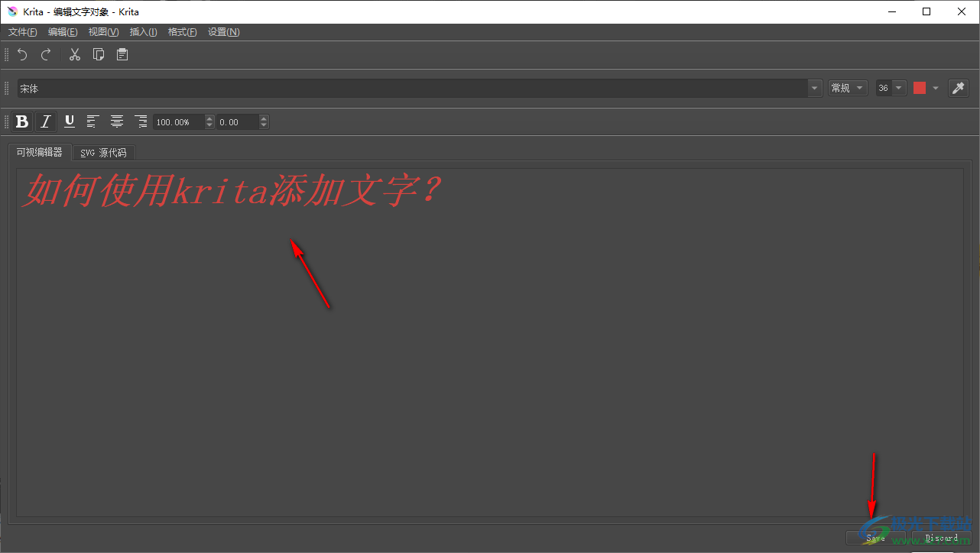Switch to the SVG 源代码 tab

[x=104, y=153]
